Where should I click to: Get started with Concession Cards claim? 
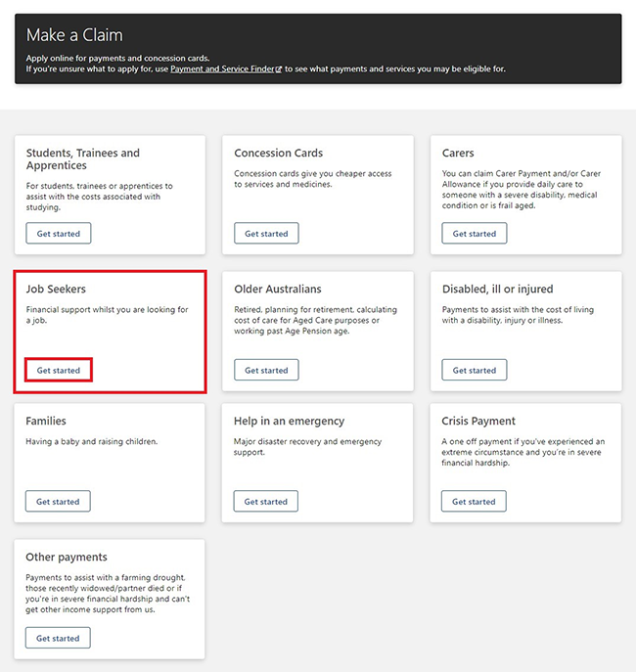[266, 233]
